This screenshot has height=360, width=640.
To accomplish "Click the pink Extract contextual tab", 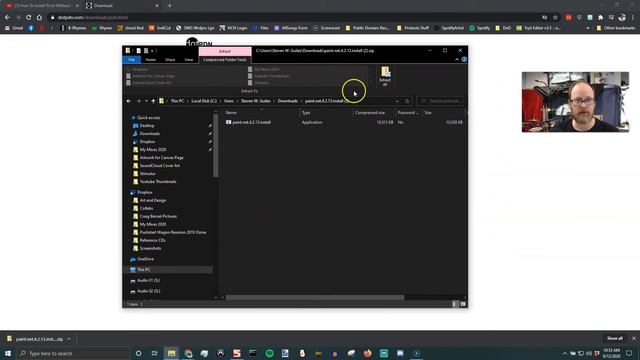I will click(225, 51).
